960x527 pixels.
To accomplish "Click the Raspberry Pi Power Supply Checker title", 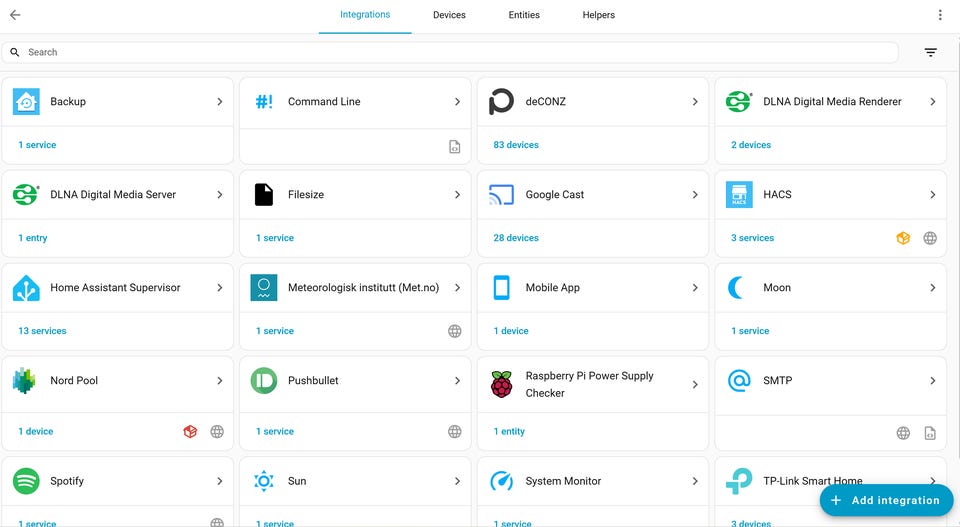I will (590, 384).
